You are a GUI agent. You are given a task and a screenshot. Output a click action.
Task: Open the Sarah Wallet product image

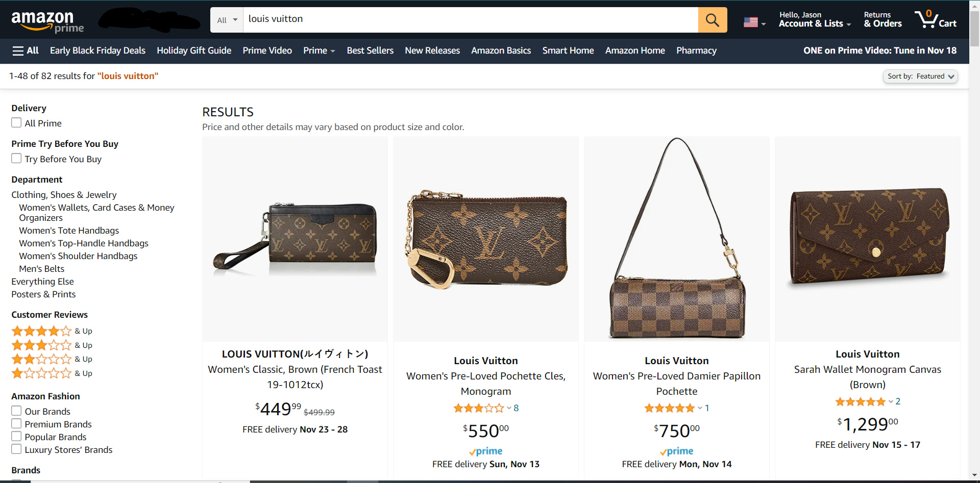point(868,239)
